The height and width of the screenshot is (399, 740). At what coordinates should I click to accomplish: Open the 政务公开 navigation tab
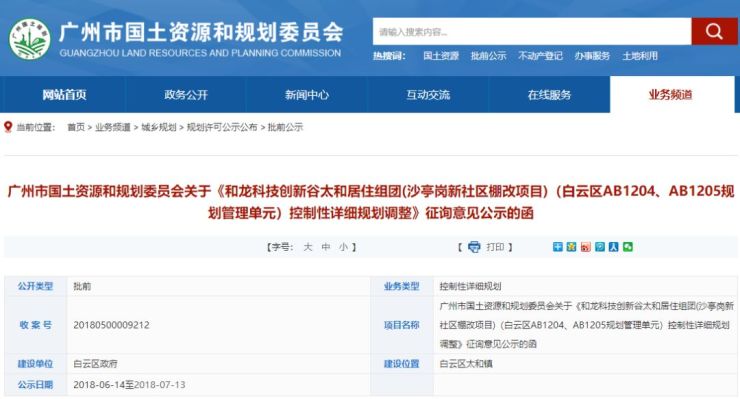tap(186, 95)
